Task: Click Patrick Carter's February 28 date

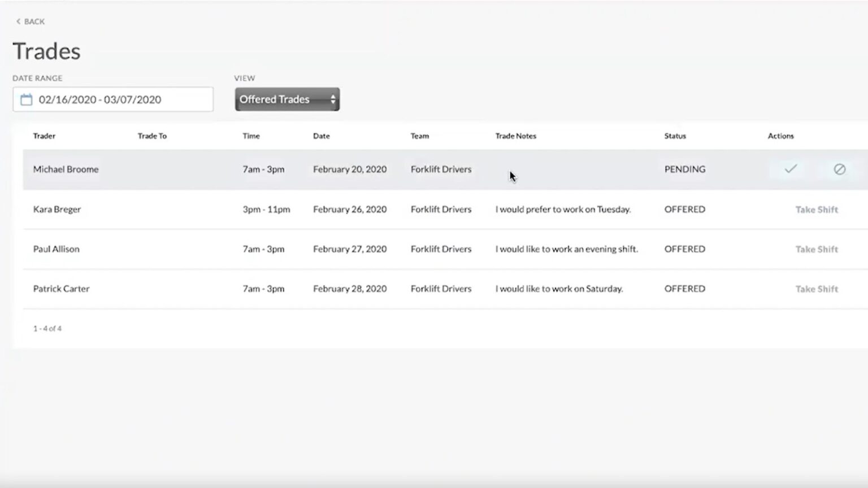Action: coord(350,289)
